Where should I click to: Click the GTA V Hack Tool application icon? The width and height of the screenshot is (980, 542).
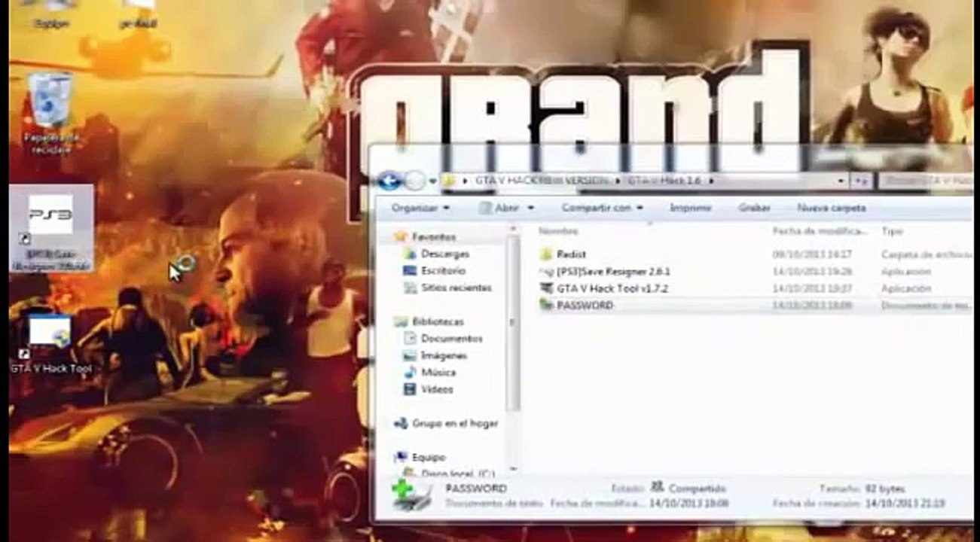(x=546, y=288)
